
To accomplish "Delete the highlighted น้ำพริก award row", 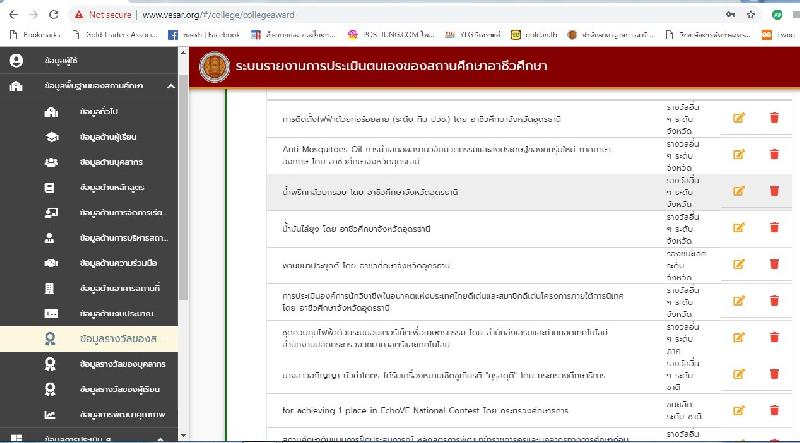I will tap(774, 190).
